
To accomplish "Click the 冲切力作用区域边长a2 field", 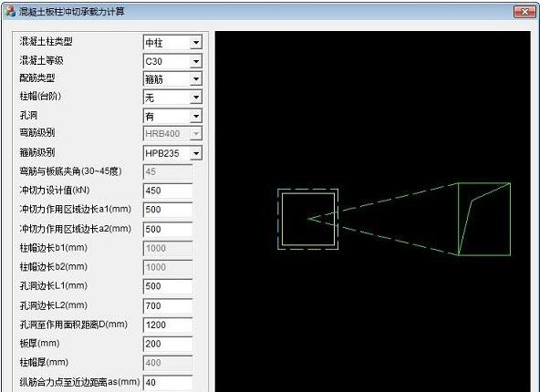I will (168, 229).
